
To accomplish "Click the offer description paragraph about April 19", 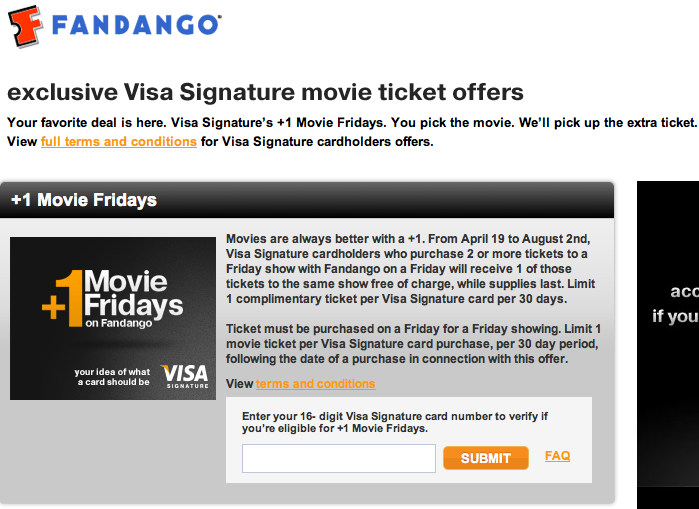I will coord(411,269).
